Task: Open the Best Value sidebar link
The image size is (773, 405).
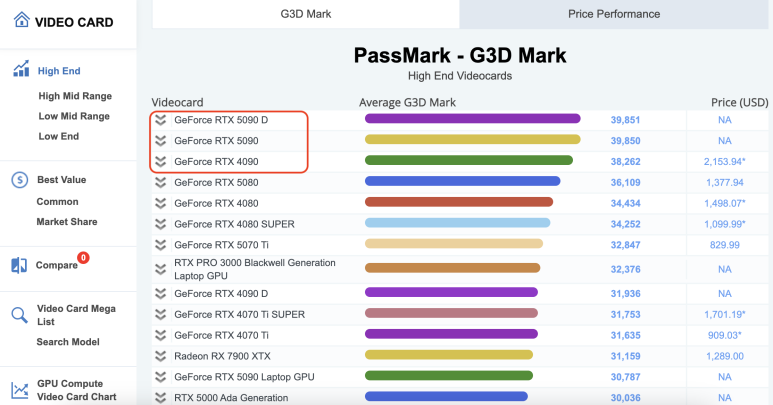Action: click(62, 180)
